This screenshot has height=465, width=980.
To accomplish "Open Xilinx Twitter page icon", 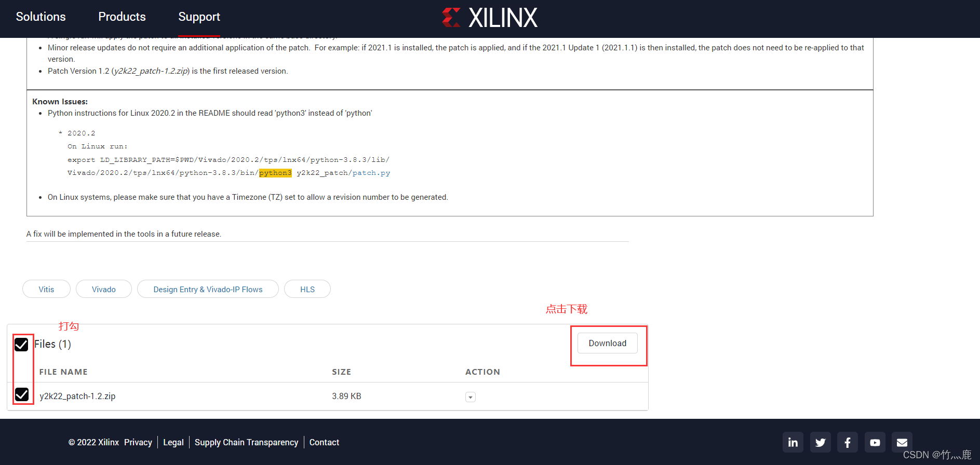I will (x=820, y=442).
